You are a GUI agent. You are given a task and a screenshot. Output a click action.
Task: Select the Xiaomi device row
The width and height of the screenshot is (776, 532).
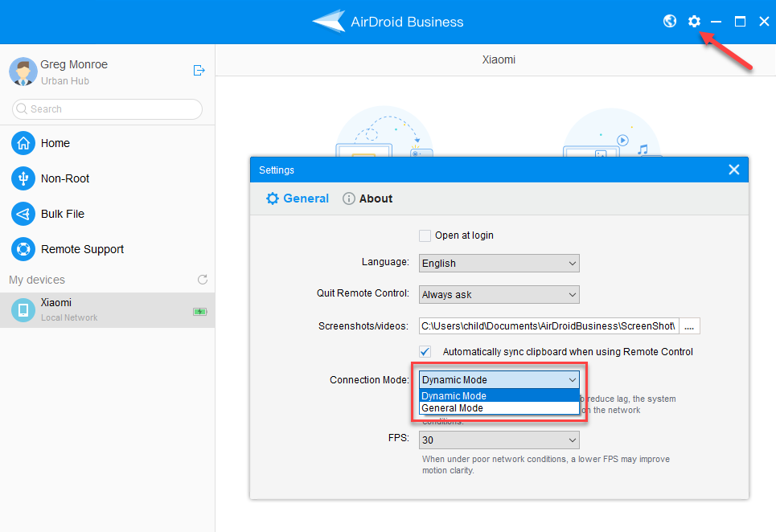108,310
